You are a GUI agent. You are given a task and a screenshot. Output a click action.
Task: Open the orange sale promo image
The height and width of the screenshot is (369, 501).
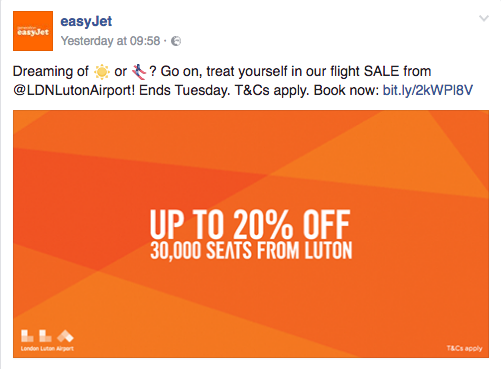tap(251, 234)
